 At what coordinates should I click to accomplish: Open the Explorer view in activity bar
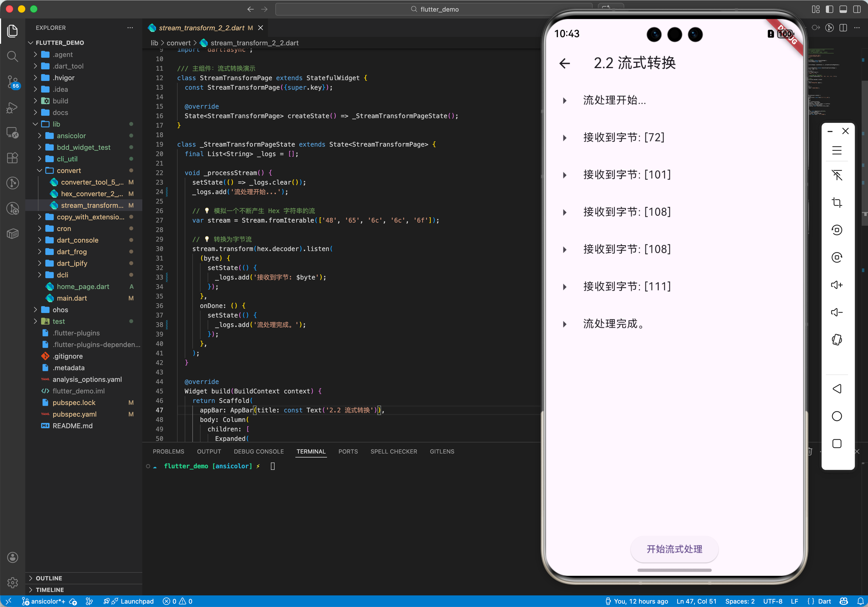[x=12, y=31]
